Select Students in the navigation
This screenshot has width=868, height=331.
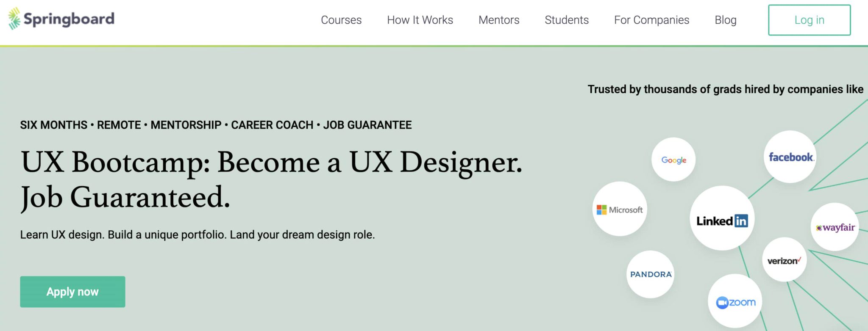[x=567, y=20]
